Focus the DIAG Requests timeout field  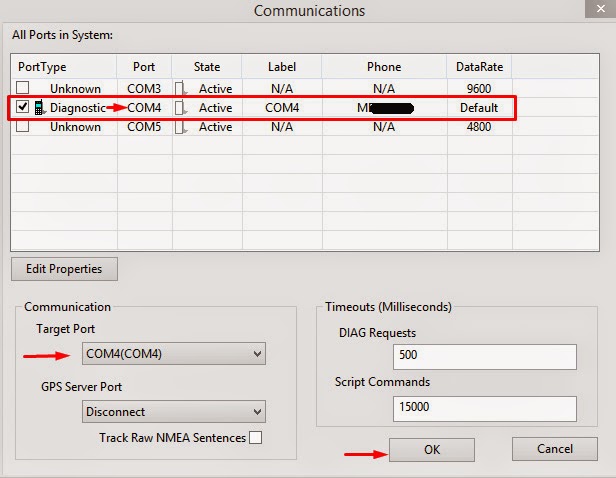(485, 357)
